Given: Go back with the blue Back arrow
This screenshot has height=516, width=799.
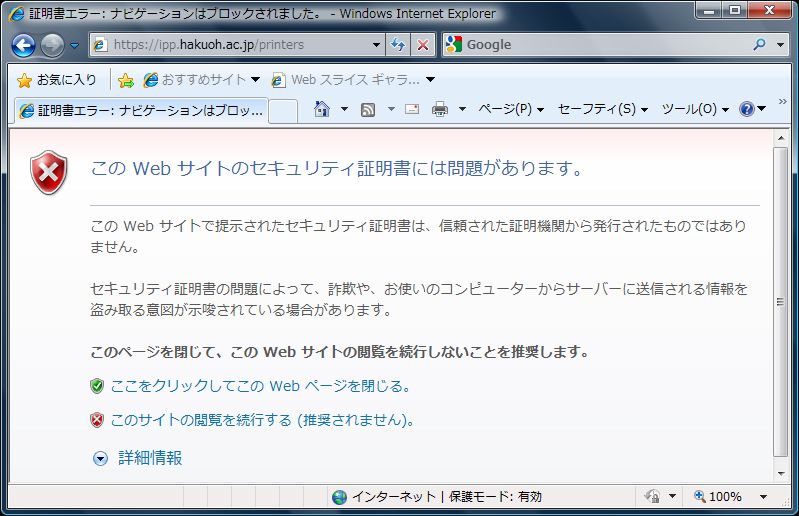Looking at the screenshot, I should [23, 45].
